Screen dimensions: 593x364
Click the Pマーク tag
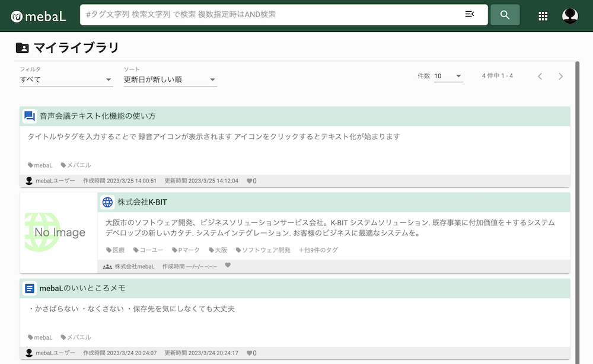(x=186, y=250)
